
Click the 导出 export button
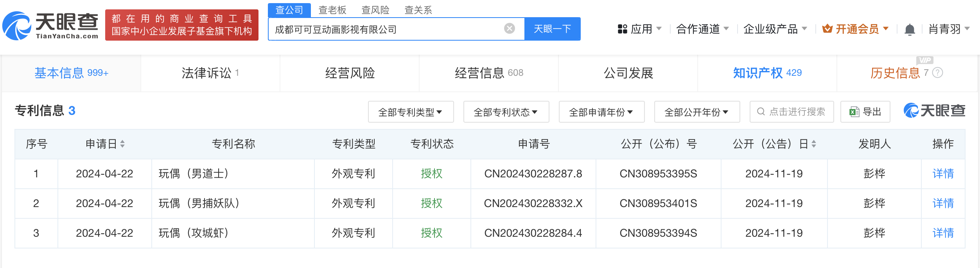point(865,112)
